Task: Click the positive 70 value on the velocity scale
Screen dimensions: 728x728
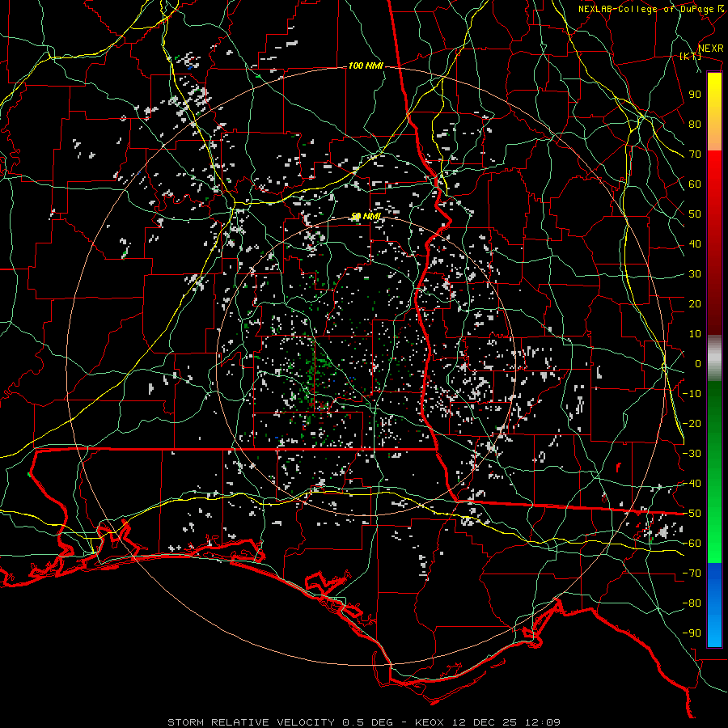Action: pos(695,154)
